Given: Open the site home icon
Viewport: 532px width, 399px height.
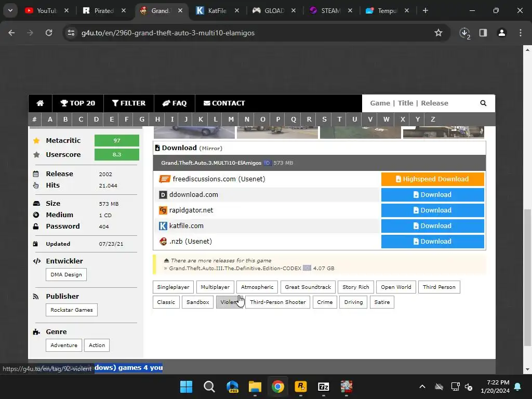Looking at the screenshot, I should [x=40, y=103].
